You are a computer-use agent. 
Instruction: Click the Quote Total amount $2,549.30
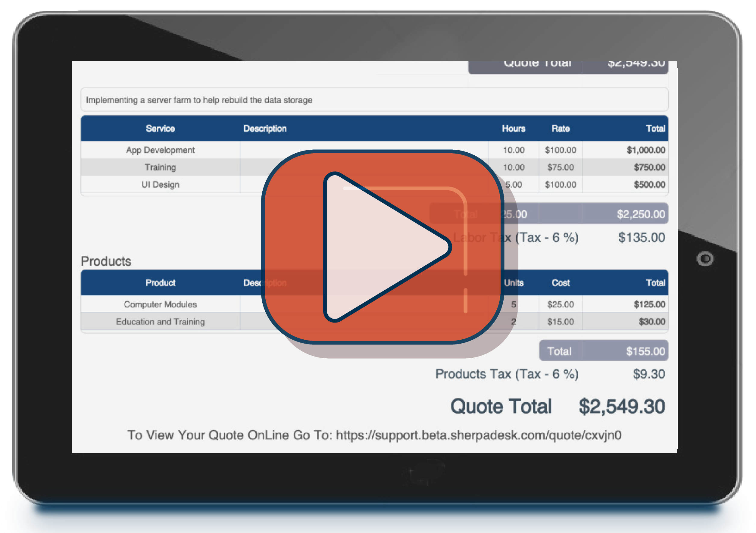[622, 406]
